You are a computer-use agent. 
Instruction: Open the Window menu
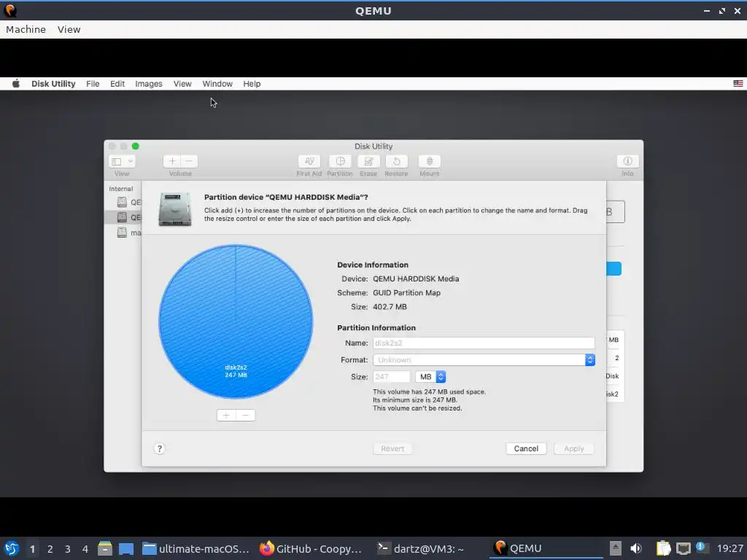pyautogui.click(x=217, y=84)
